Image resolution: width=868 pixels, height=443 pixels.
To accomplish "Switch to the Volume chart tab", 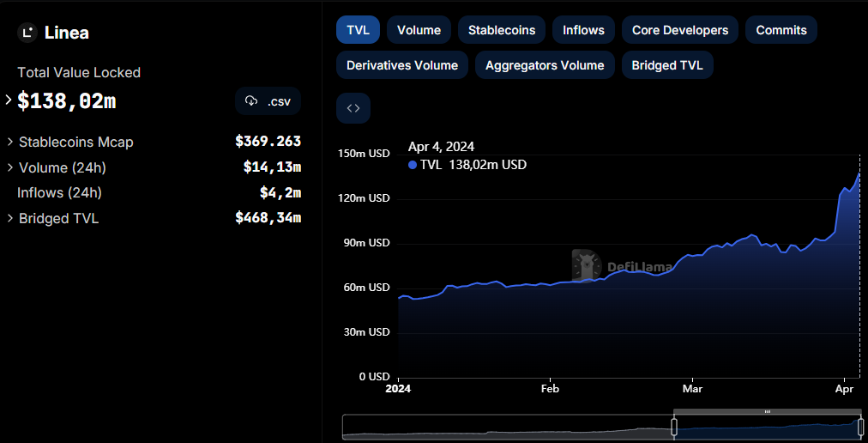I will (x=419, y=30).
